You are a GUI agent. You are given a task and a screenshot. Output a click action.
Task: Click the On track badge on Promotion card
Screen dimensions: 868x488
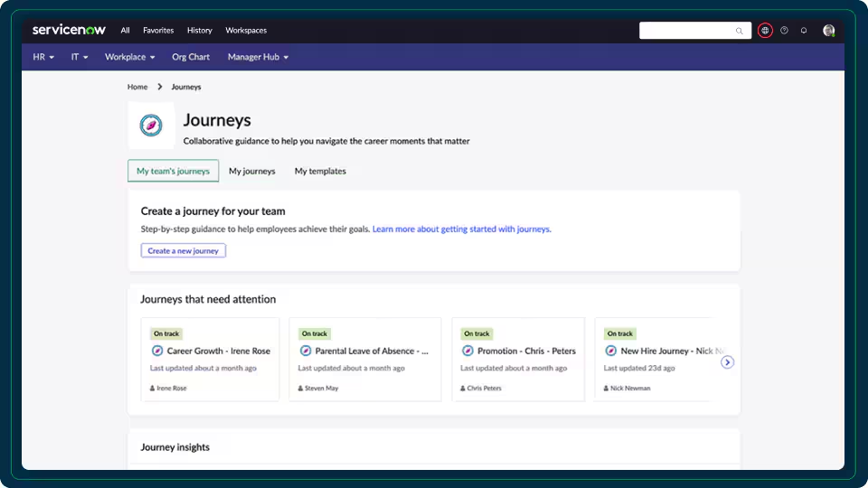(476, 333)
